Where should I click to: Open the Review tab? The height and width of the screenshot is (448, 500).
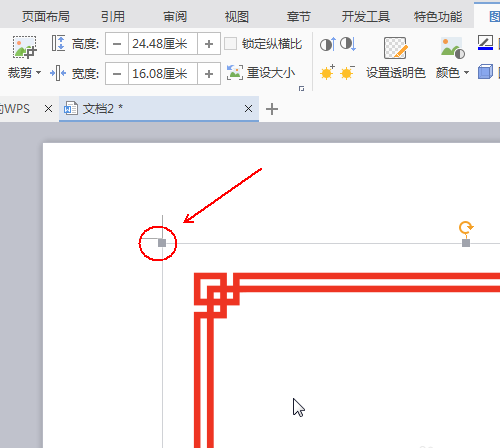(175, 16)
